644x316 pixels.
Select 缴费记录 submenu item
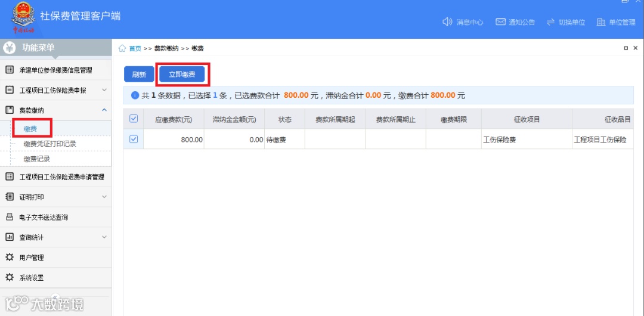point(37,159)
